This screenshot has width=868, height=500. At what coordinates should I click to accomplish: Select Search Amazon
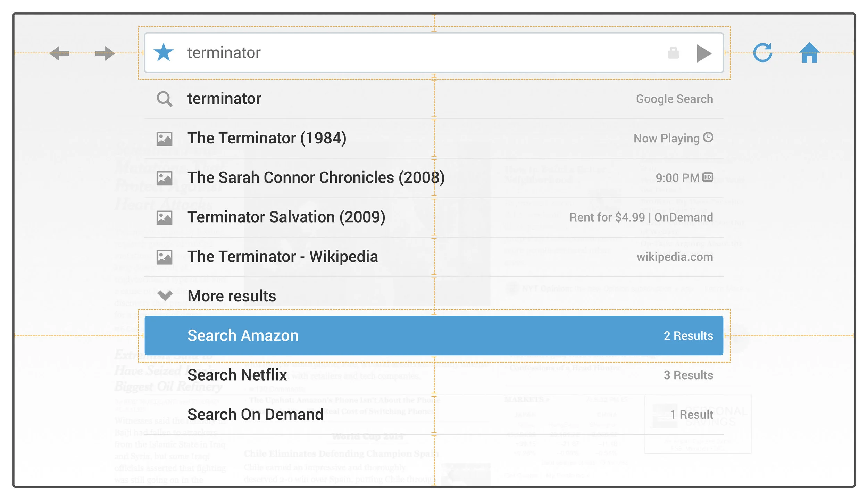[x=434, y=335]
